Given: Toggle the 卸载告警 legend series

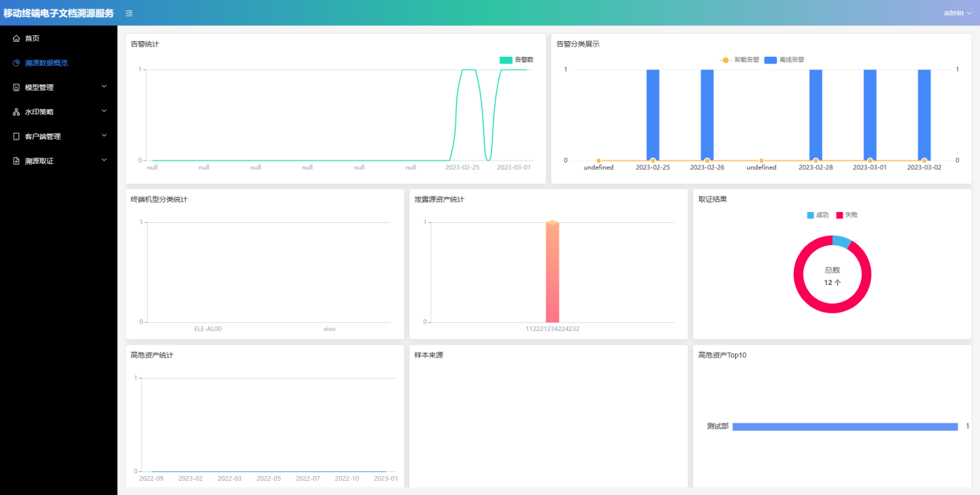Looking at the screenshot, I should (739, 59).
